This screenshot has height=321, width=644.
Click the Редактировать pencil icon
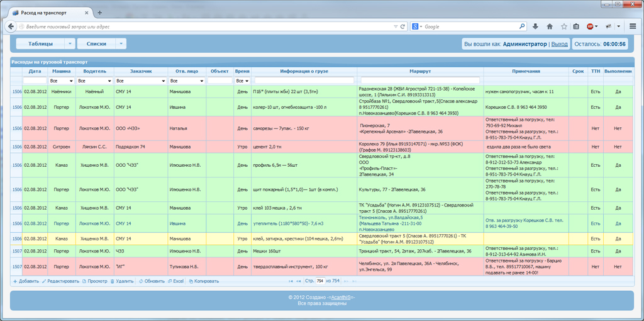(44, 281)
